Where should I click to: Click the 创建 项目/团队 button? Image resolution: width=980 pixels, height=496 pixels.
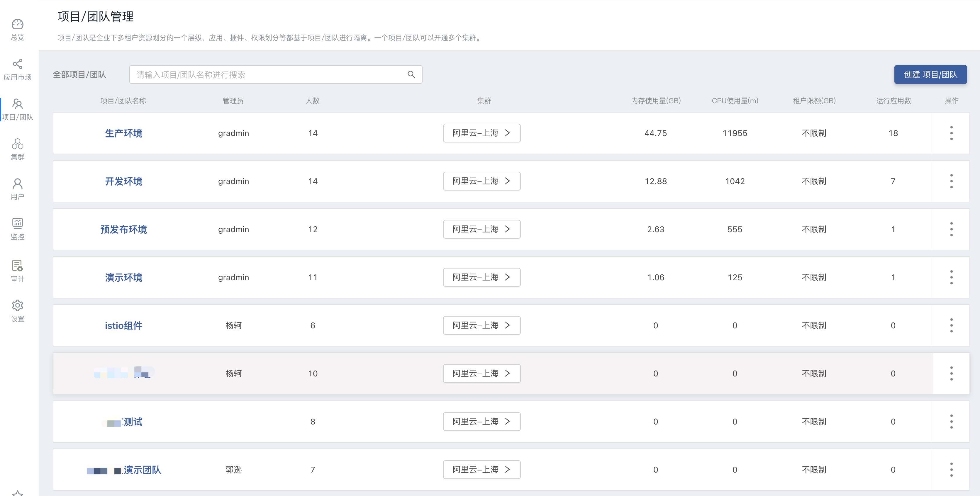[x=930, y=74]
